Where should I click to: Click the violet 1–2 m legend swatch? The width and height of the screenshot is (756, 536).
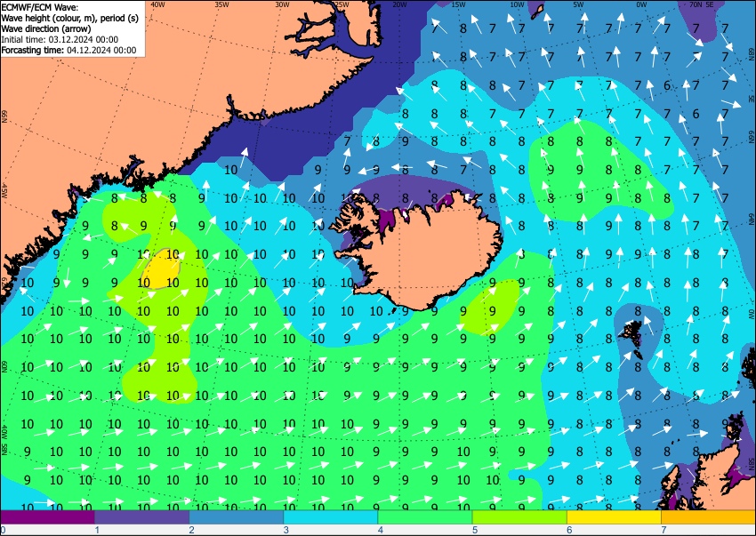141,517
